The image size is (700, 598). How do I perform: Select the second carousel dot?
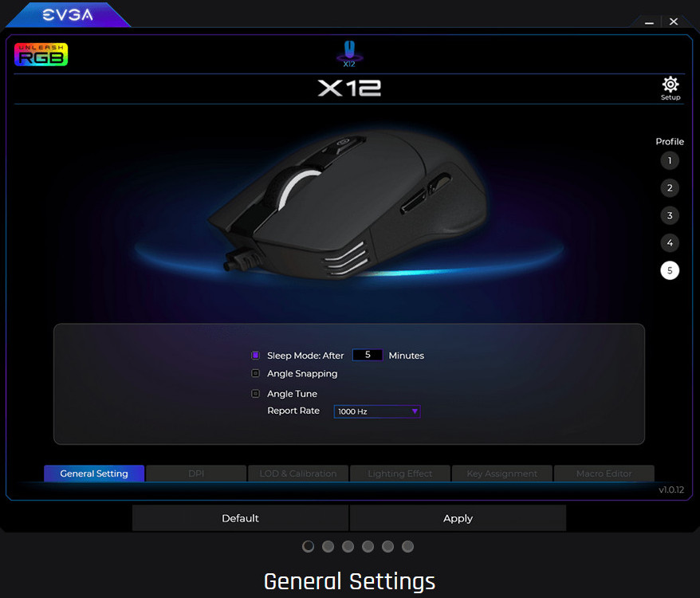pos(328,547)
